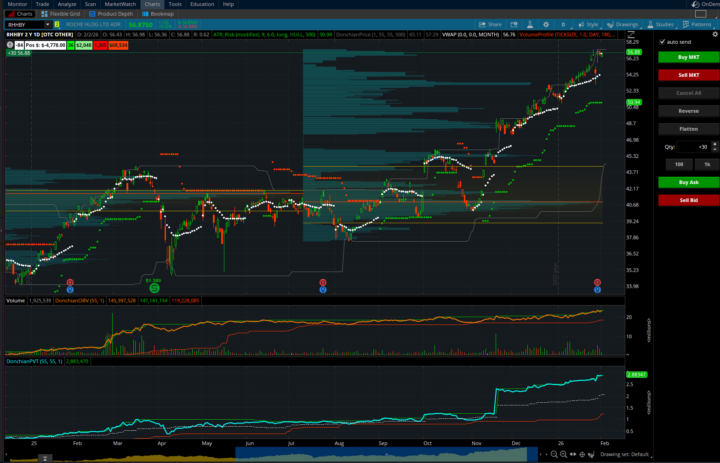
Task: Open order panel settings gear
Action: coord(714,34)
